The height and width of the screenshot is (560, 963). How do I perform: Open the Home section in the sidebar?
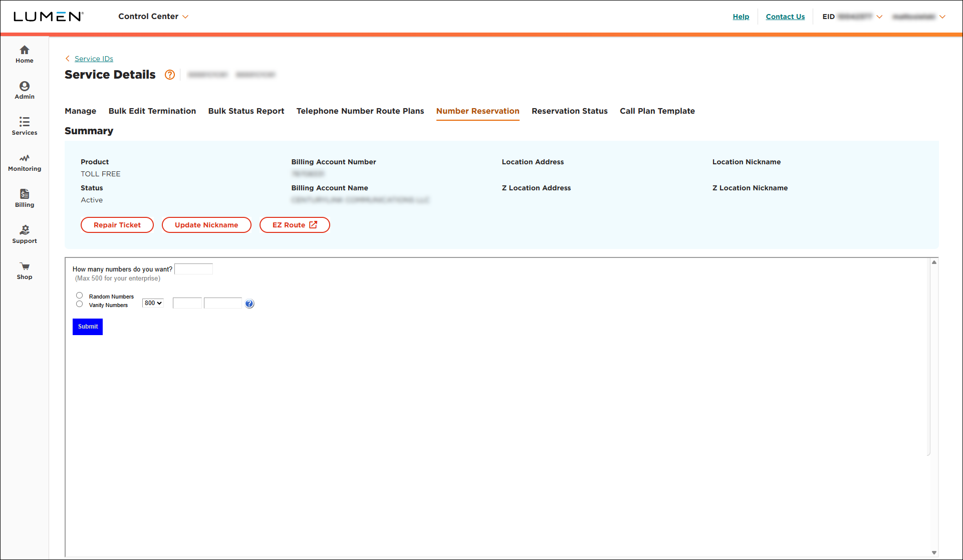pos(24,53)
